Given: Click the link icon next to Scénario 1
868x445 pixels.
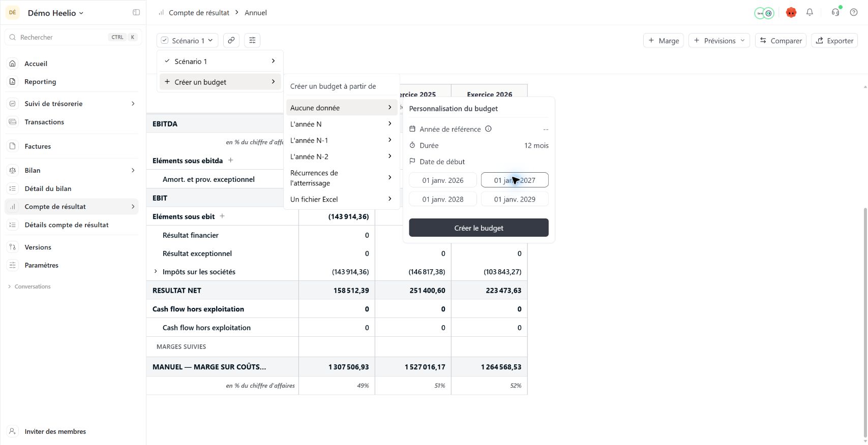Looking at the screenshot, I should 231,41.
